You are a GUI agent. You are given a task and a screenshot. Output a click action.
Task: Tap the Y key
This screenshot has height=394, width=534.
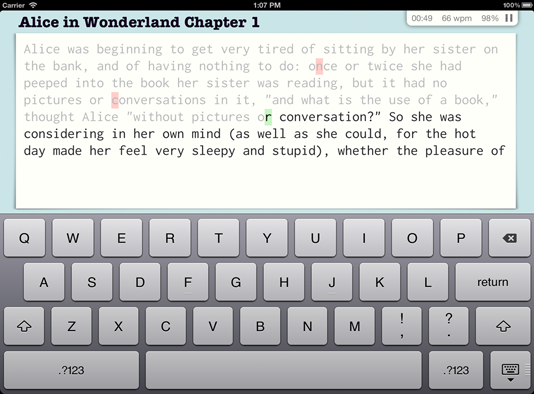tap(267, 238)
